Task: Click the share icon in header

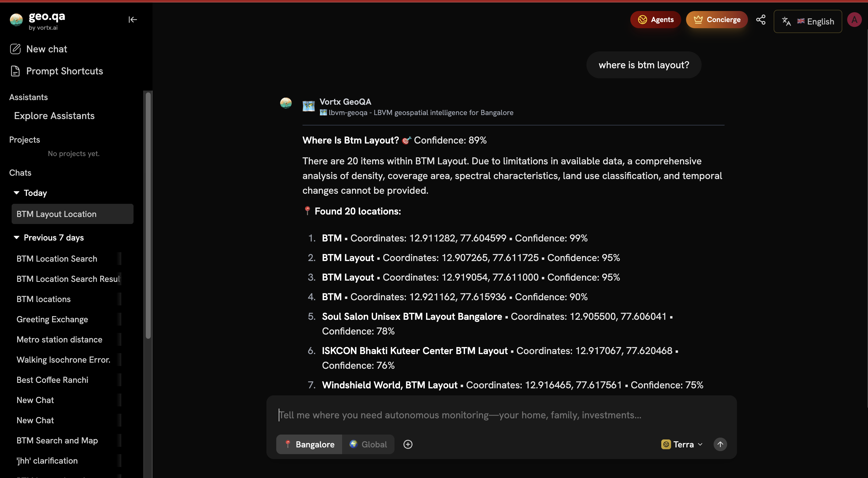Action: 760,20
